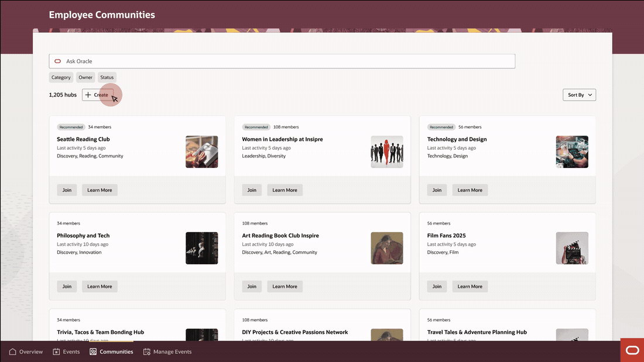Open DIY Projects & Creative Passions Network
The width and height of the screenshot is (644, 362).
295,332
